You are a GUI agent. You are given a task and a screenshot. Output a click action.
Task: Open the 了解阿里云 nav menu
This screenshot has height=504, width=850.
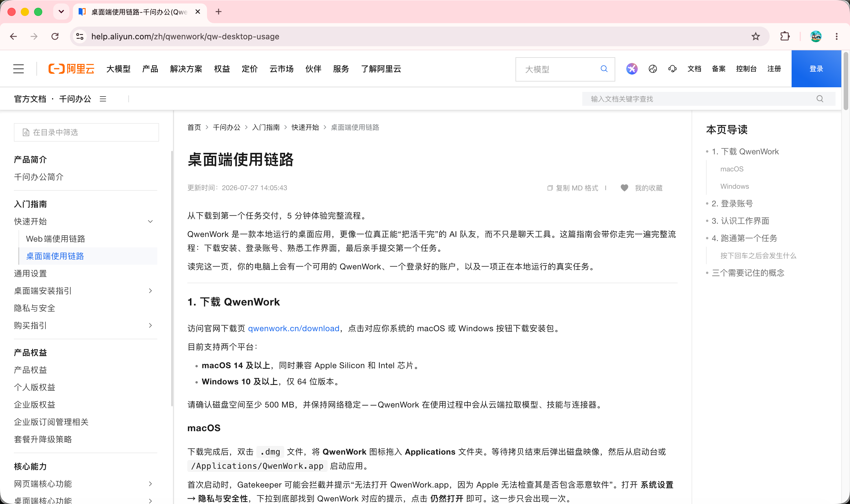click(381, 69)
